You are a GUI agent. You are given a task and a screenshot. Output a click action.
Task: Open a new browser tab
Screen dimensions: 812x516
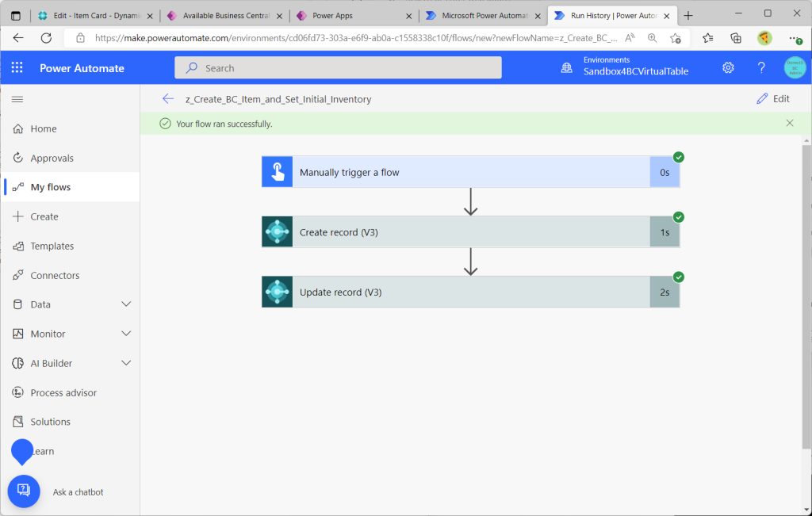(688, 16)
